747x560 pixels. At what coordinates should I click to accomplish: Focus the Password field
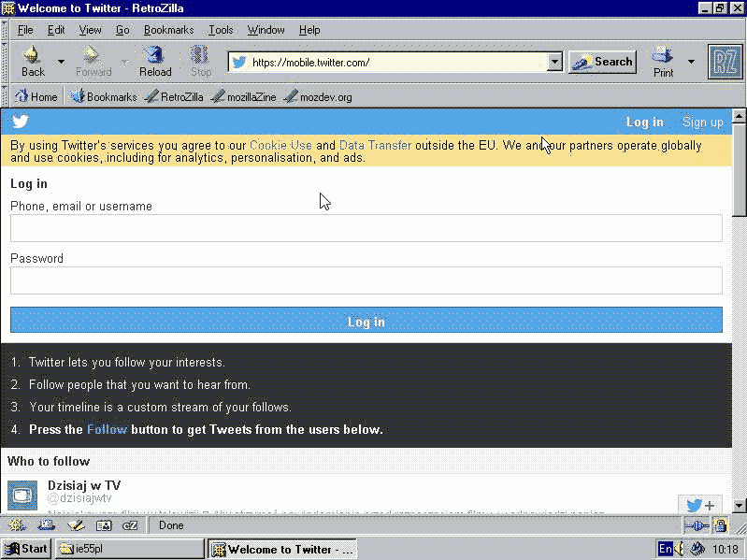click(366, 280)
